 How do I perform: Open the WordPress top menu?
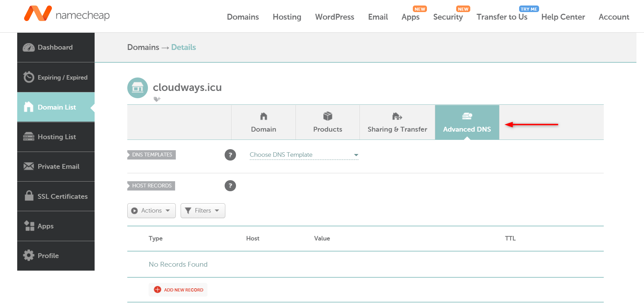coord(335,17)
